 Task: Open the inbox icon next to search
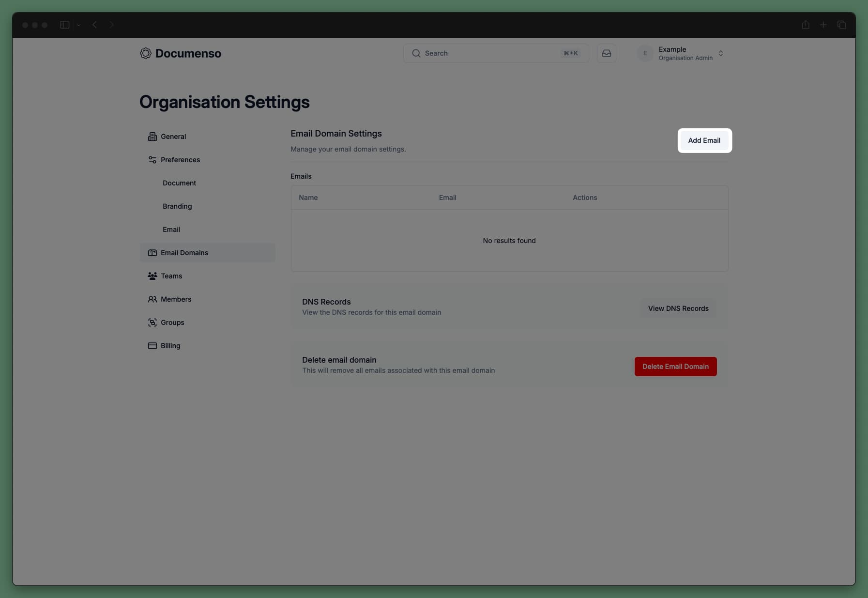(x=607, y=53)
